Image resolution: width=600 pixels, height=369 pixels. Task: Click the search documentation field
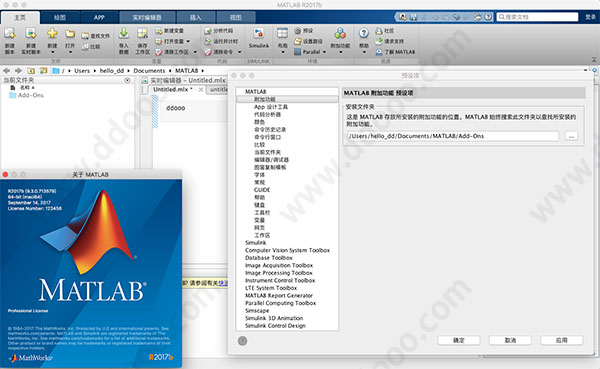538,17
